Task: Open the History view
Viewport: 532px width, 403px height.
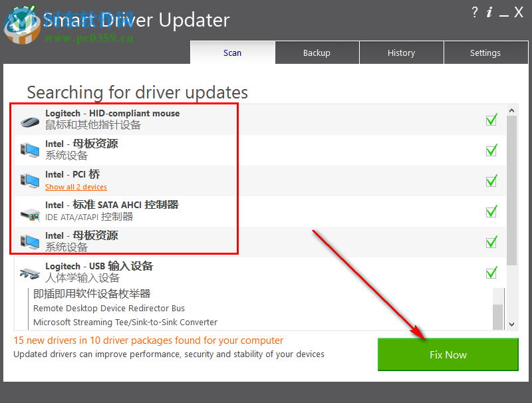Action: [401, 52]
